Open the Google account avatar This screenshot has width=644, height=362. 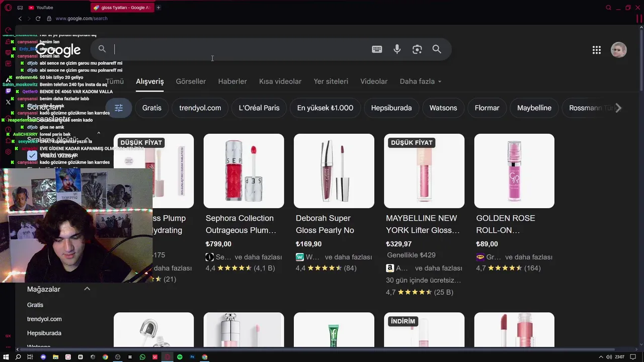[x=619, y=50]
